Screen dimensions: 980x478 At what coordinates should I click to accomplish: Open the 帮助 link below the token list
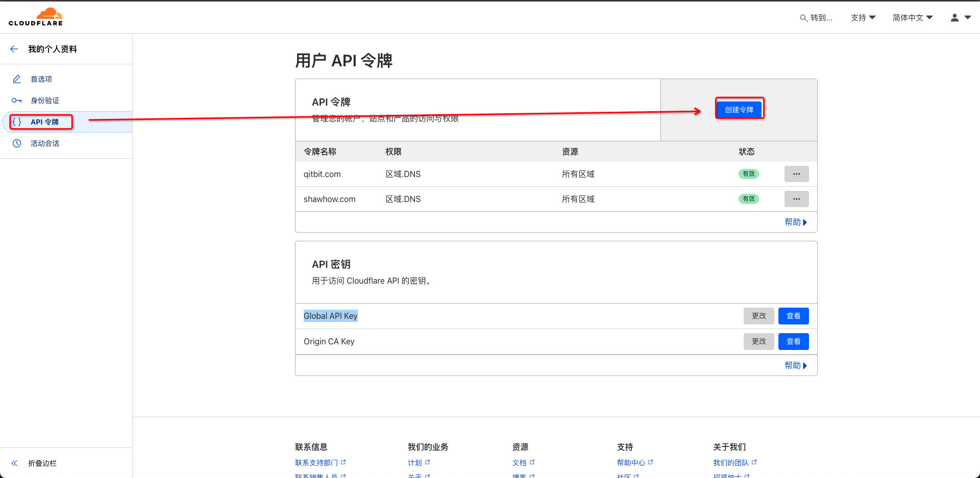792,222
